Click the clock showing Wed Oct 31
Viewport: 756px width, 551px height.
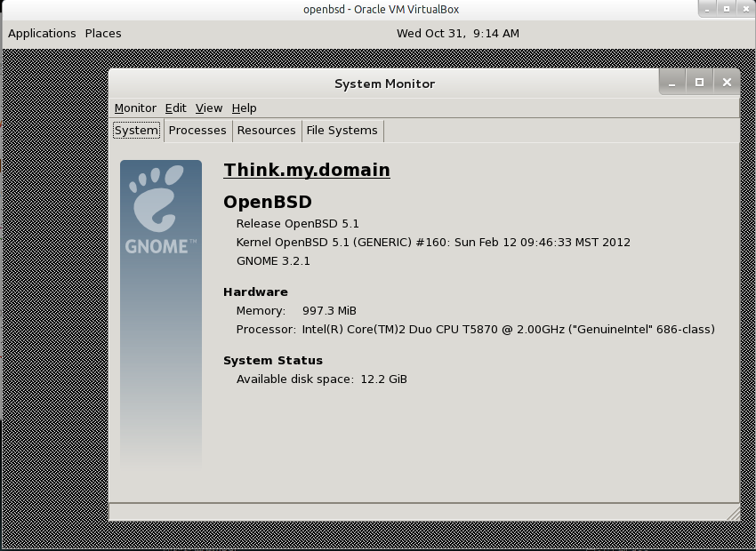coord(457,33)
